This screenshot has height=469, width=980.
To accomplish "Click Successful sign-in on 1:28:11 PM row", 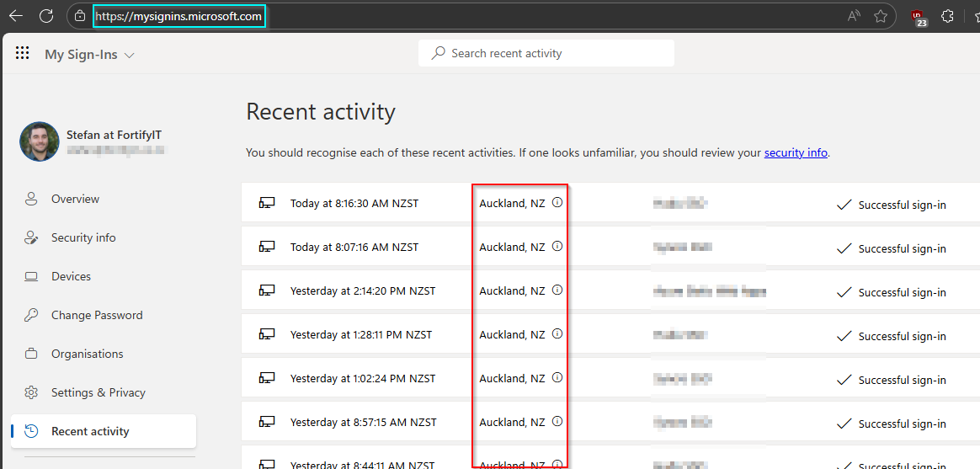I will [x=902, y=336].
